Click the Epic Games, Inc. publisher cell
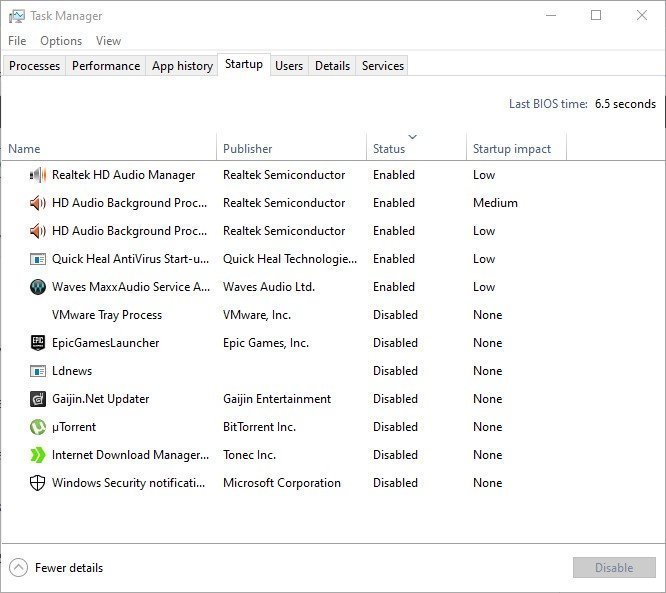Image resolution: width=666 pixels, height=593 pixels. (x=266, y=343)
